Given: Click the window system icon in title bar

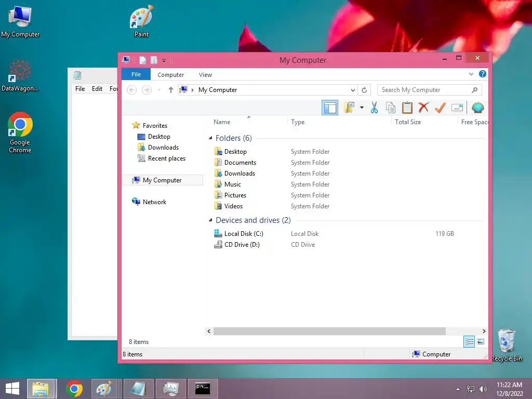Looking at the screenshot, I should pos(126,60).
